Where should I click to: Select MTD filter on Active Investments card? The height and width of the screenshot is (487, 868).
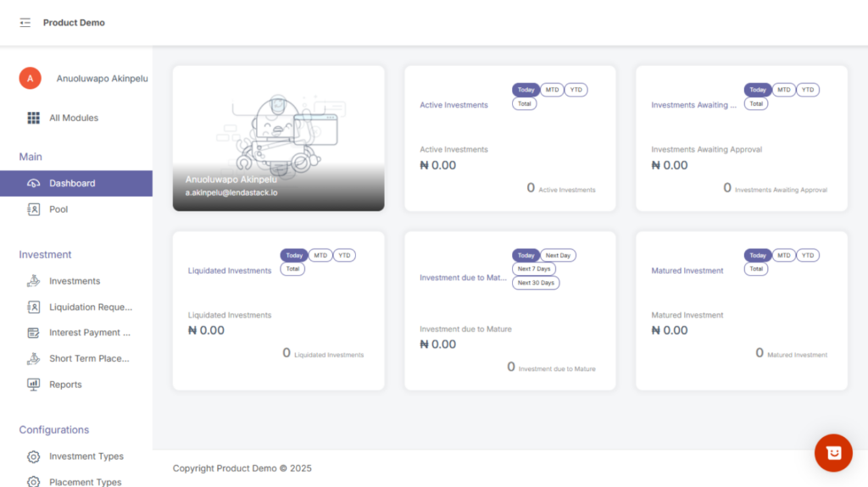click(x=552, y=90)
